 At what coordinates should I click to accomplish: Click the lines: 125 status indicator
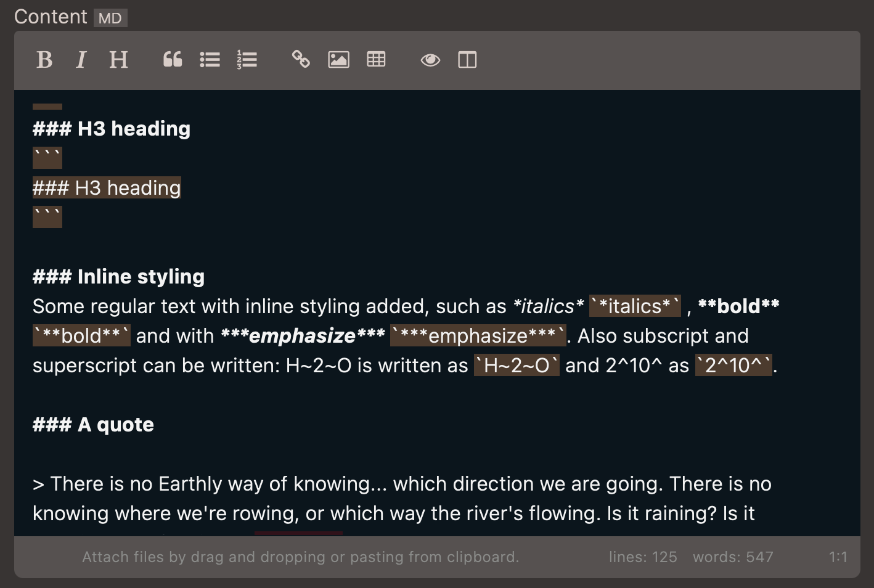click(643, 557)
